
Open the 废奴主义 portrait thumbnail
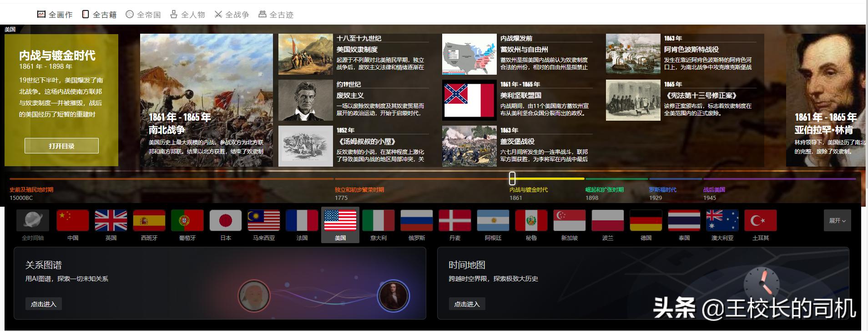click(306, 100)
